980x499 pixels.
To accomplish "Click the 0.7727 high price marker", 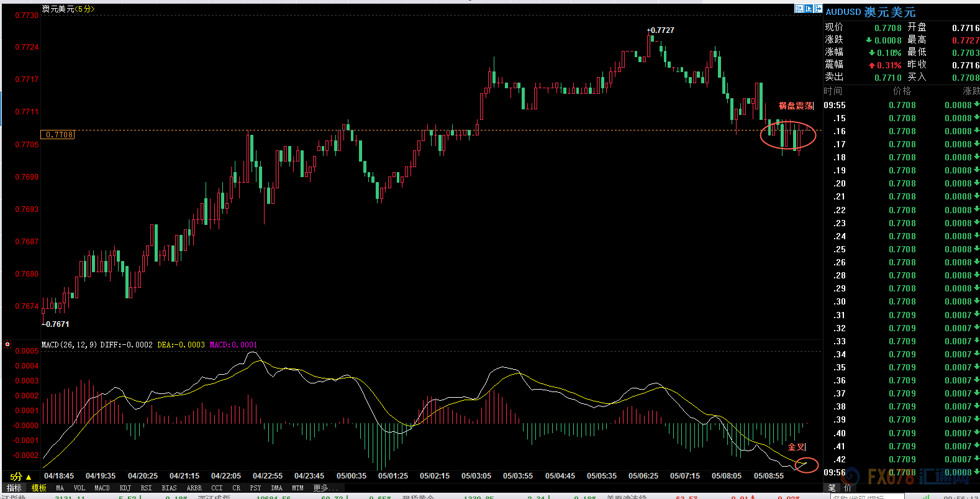I will click(661, 30).
